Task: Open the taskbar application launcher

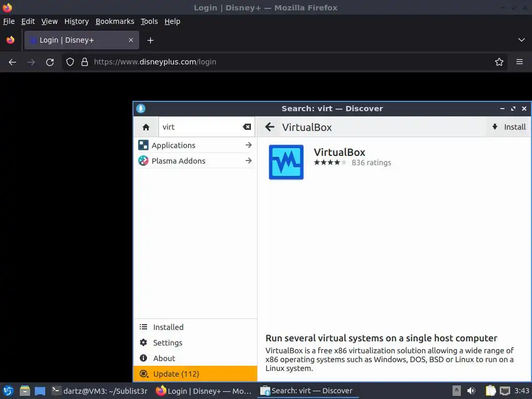Action: (x=8, y=391)
